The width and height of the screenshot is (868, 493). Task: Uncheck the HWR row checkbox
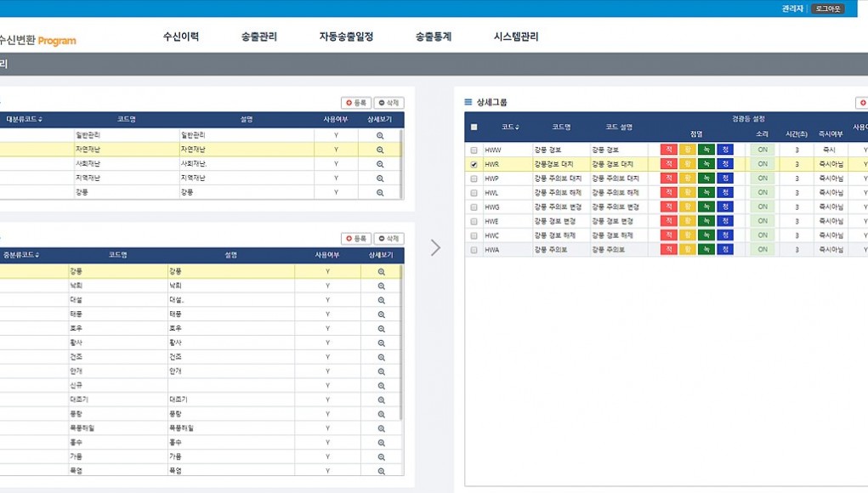474,164
